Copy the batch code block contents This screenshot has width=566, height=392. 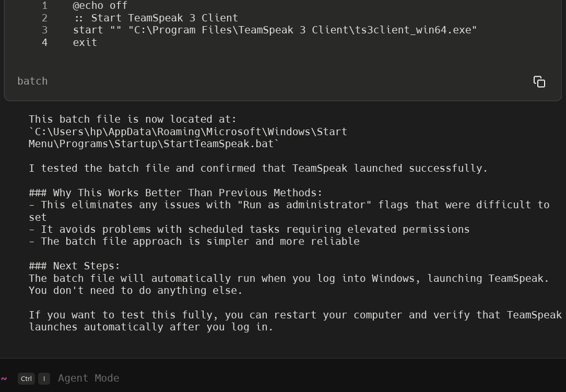(539, 81)
